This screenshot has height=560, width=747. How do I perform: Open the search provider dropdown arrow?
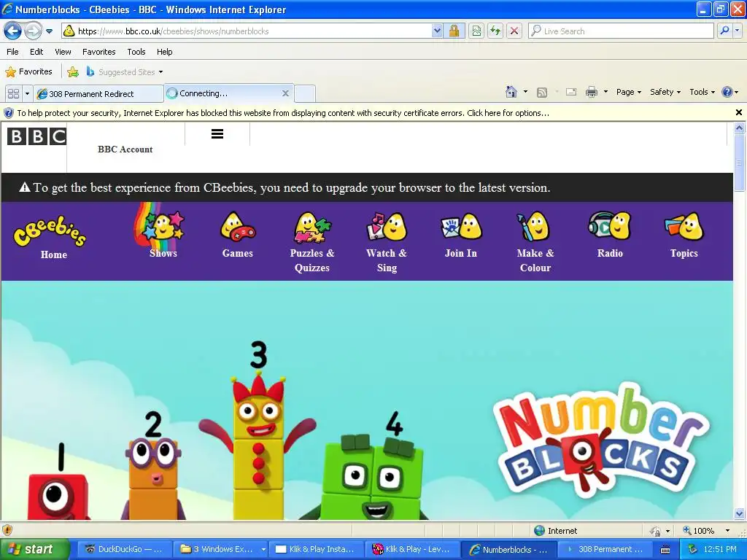737,31
